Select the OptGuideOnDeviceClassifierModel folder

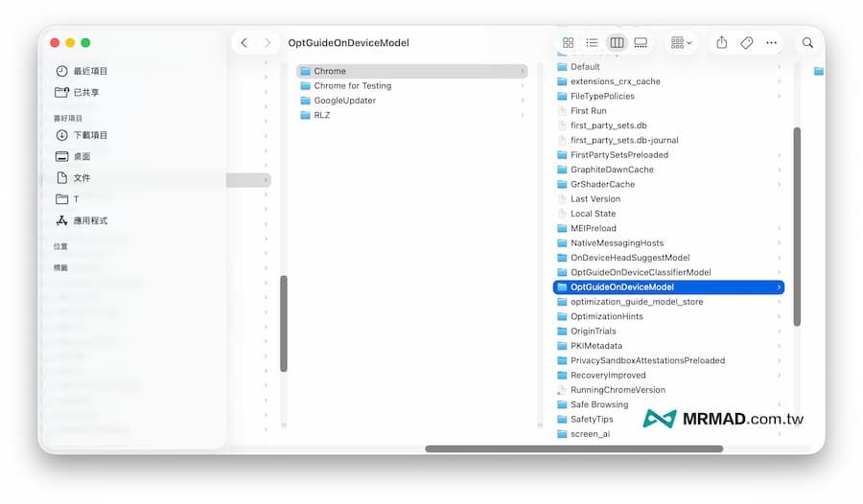point(668,272)
